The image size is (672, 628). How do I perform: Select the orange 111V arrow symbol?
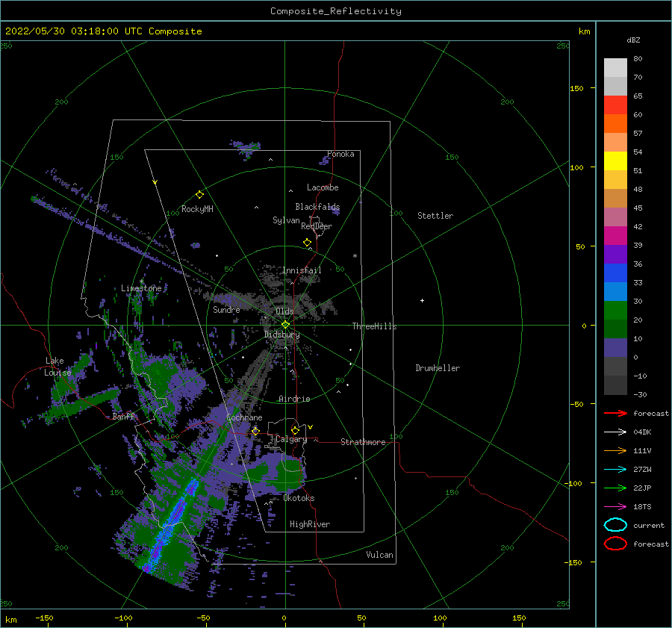click(x=615, y=450)
